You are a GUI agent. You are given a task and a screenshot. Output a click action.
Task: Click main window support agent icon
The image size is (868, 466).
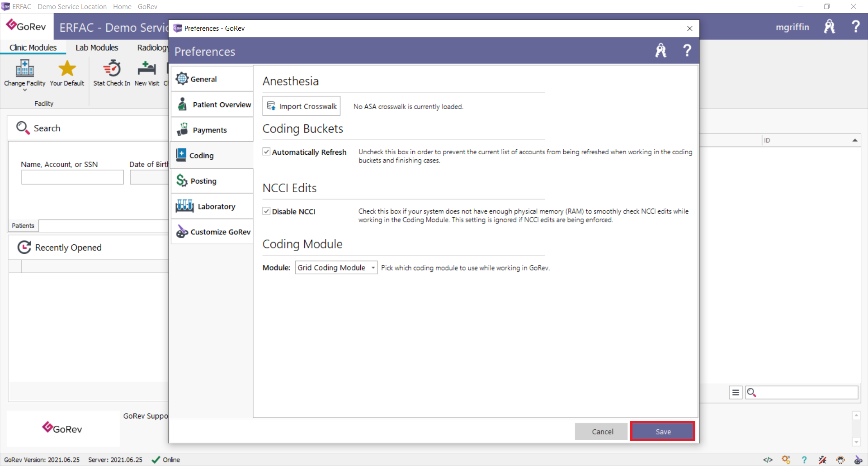pos(829,26)
